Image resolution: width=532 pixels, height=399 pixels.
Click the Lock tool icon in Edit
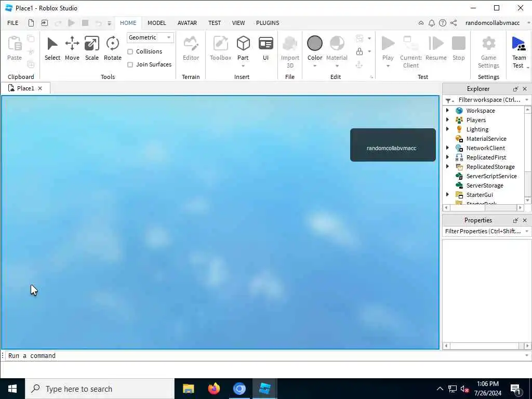click(360, 51)
